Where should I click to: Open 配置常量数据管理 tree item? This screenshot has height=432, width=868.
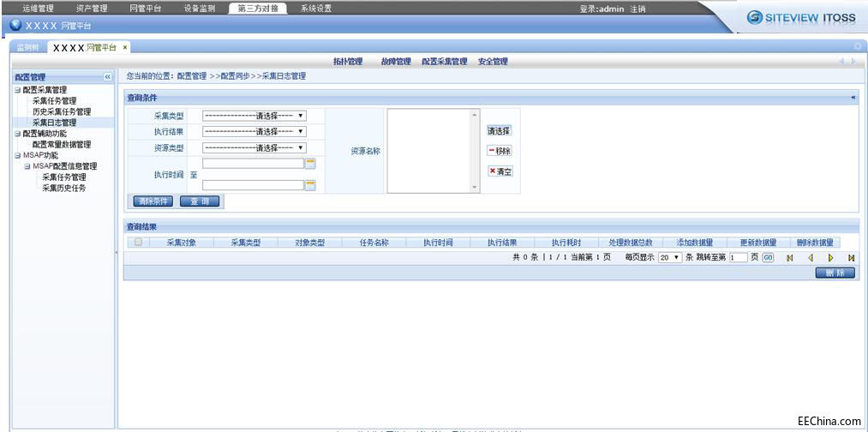click(x=62, y=144)
